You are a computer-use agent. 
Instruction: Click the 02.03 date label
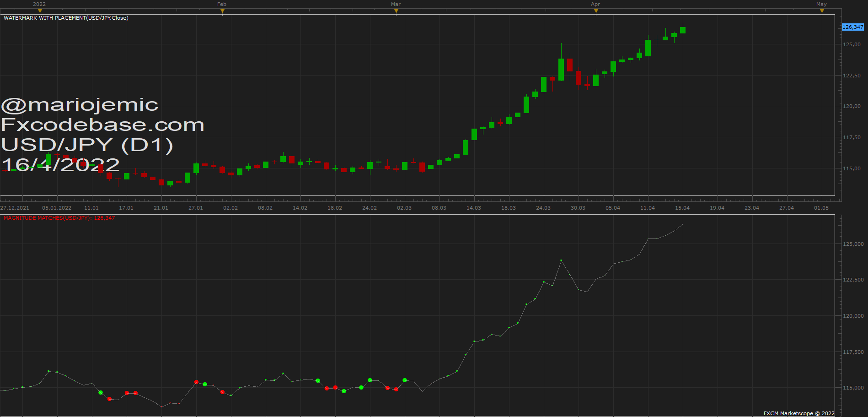click(404, 208)
